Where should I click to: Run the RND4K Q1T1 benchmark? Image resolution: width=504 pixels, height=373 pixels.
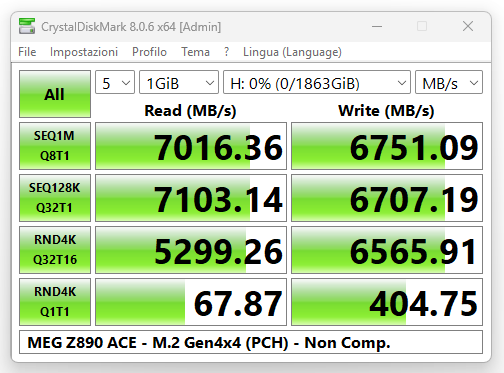click(x=55, y=302)
